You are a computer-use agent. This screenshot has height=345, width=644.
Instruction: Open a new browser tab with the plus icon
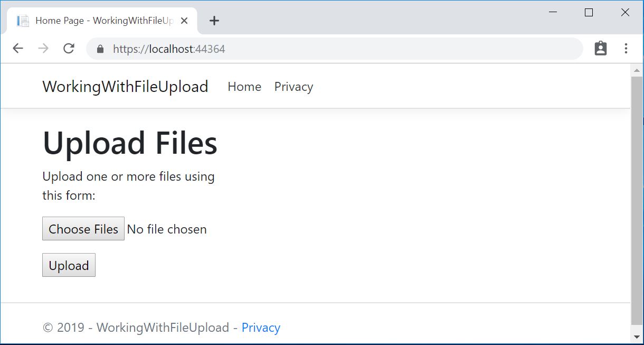click(214, 20)
